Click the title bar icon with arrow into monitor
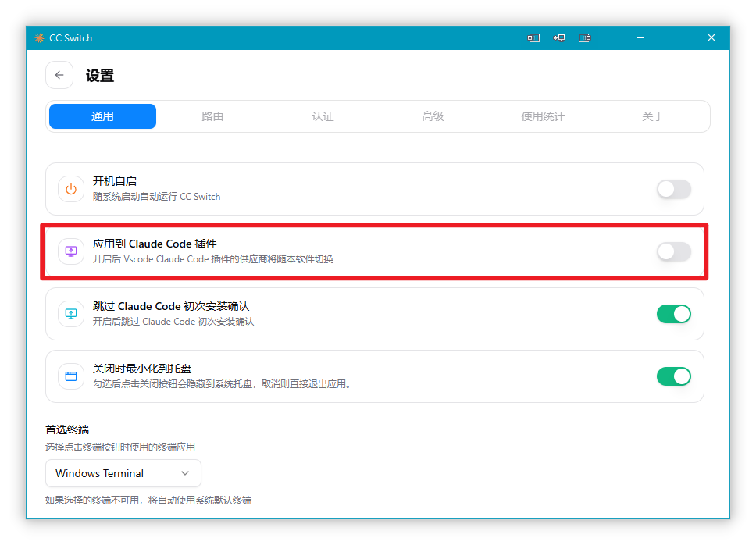This screenshot has width=756, height=545. tap(559, 37)
